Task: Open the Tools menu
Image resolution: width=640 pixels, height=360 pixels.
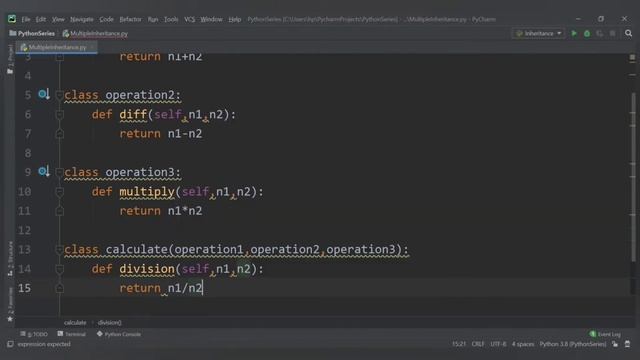Action: (x=171, y=19)
